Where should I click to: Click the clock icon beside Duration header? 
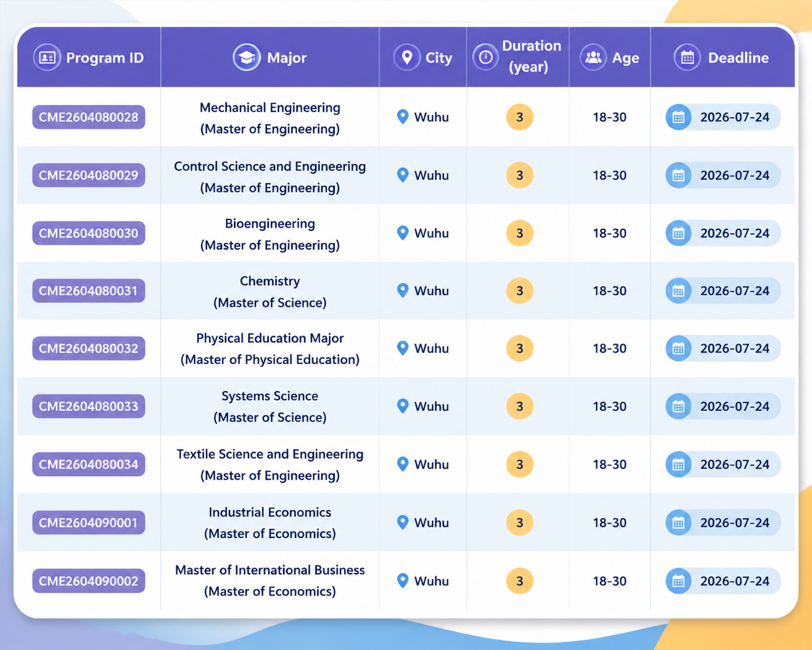(x=485, y=57)
